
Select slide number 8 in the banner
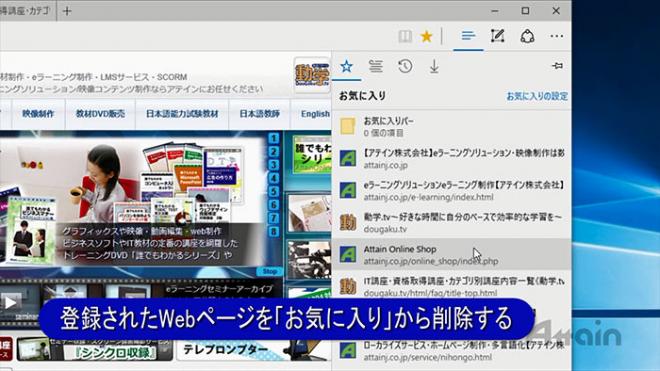tap(274, 231)
